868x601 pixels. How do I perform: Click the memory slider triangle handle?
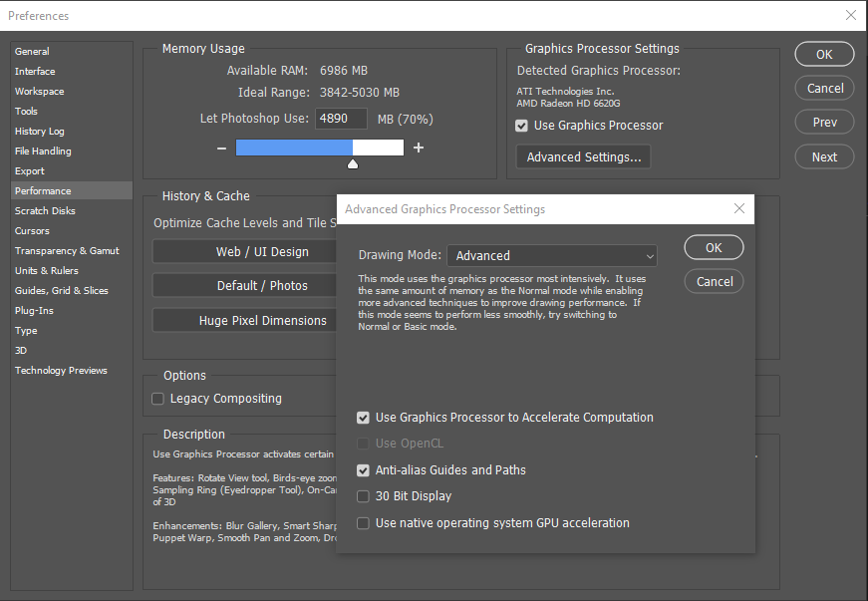353,163
